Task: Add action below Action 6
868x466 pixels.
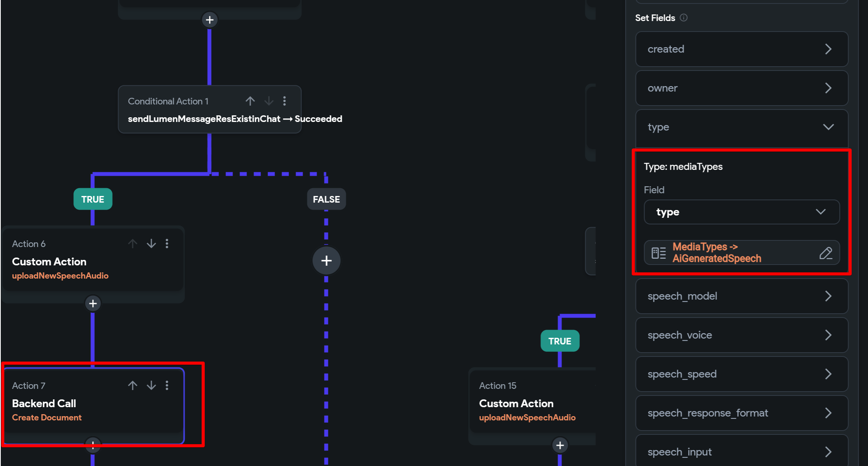Action: (x=93, y=304)
